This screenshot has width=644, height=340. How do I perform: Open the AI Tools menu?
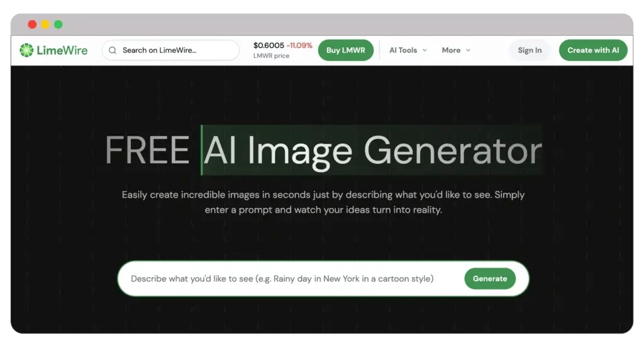(403, 50)
